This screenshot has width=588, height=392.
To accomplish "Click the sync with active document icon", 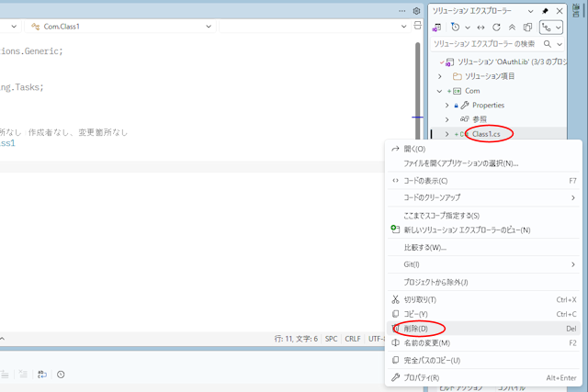I will click(x=480, y=28).
